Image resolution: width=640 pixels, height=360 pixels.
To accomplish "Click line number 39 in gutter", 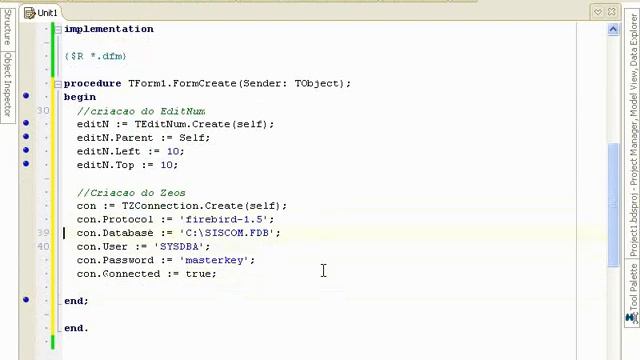I will 43,233.
